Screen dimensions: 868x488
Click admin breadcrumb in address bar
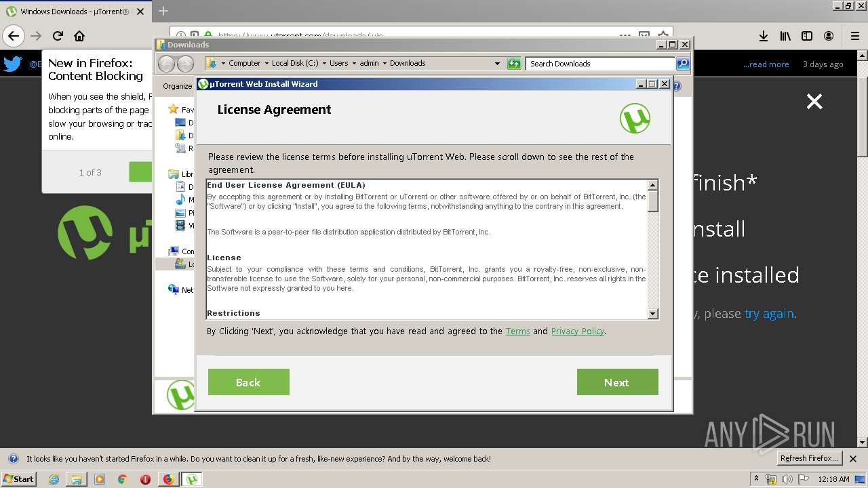(369, 63)
